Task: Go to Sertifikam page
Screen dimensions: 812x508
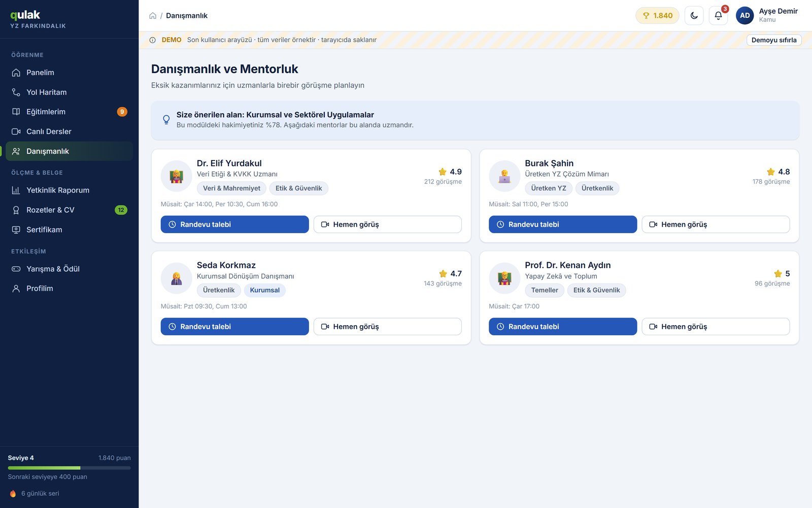Action: 69,230
